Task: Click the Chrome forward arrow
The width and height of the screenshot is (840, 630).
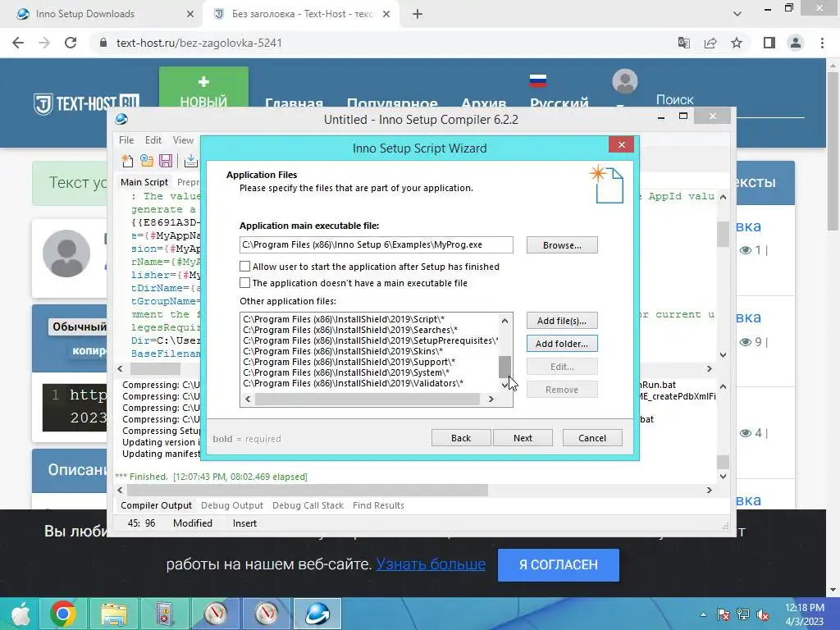Action: click(x=44, y=43)
